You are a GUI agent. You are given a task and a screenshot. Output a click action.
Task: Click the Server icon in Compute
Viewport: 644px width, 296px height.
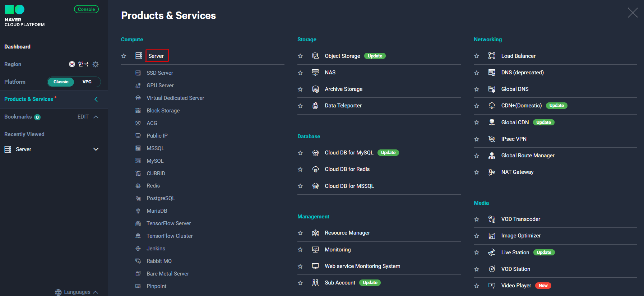click(x=139, y=56)
